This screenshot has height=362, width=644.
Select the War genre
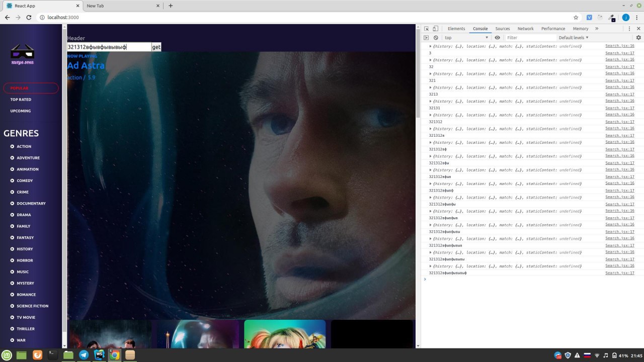[21, 340]
